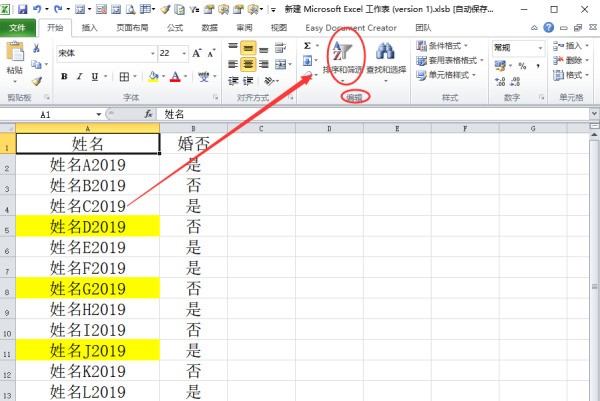This screenshot has height=401, width=600.
Task: Toggle Center horizontal alignment button
Action: [248, 64]
